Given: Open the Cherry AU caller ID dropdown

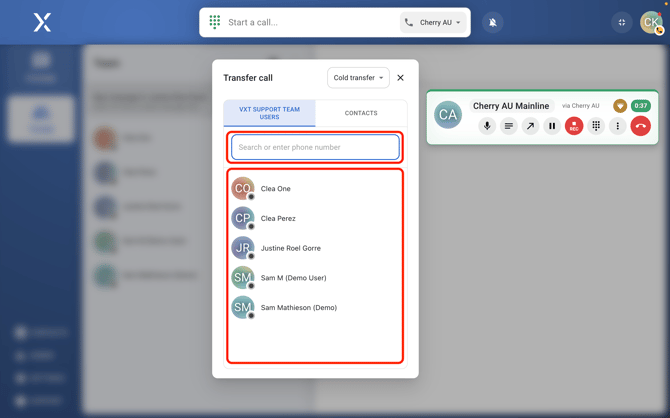Looking at the screenshot, I should tap(435, 22).
